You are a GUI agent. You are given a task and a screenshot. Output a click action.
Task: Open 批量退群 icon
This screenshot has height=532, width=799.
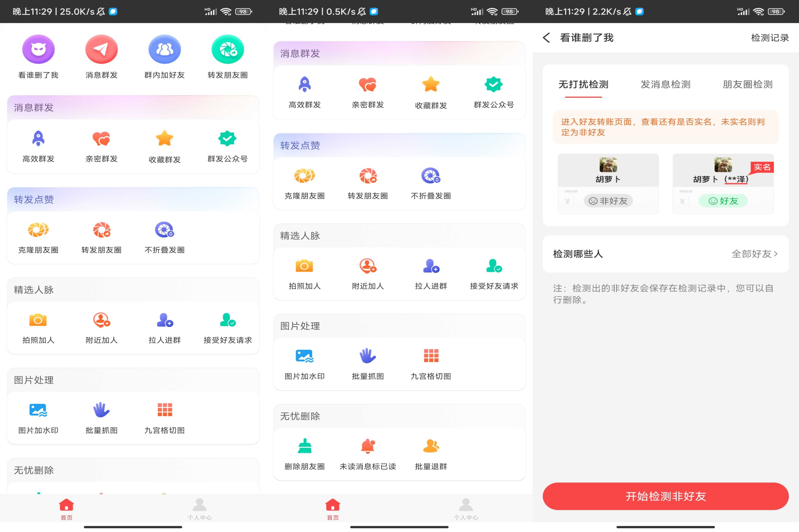[431, 446]
